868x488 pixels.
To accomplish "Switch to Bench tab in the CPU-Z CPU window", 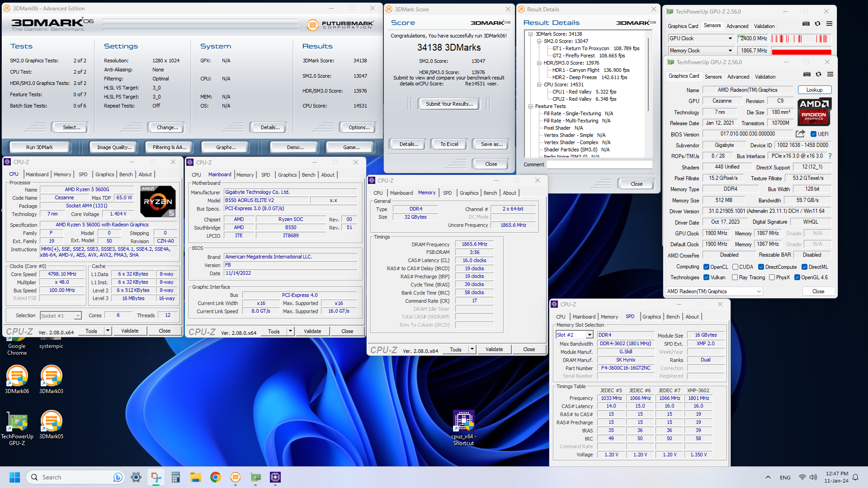I will (126, 174).
